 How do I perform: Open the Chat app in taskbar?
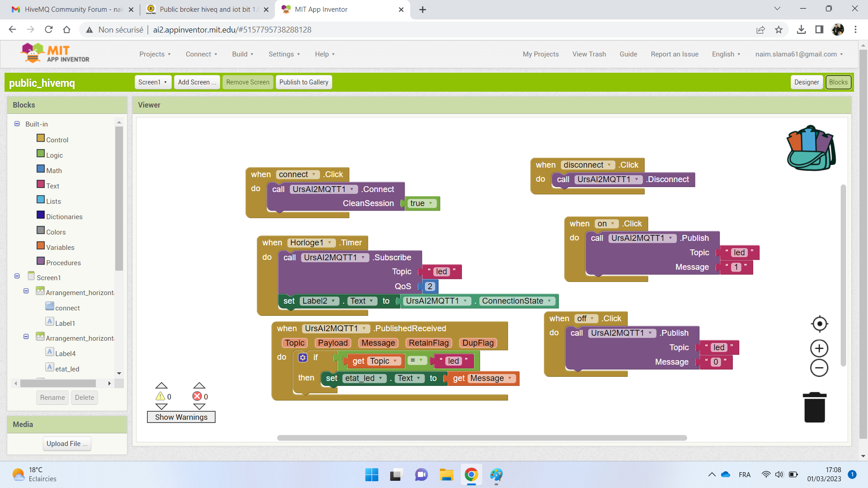pyautogui.click(x=421, y=475)
